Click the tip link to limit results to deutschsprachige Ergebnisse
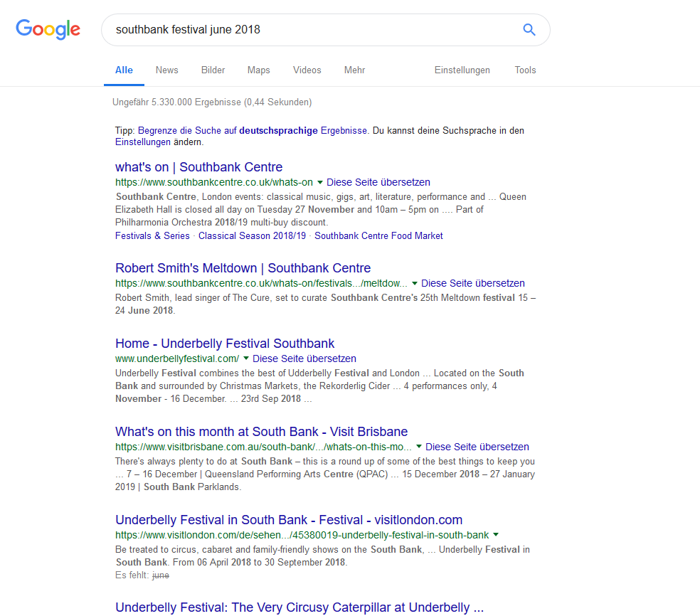Image resolution: width=700 pixels, height=616 pixels. [253, 130]
